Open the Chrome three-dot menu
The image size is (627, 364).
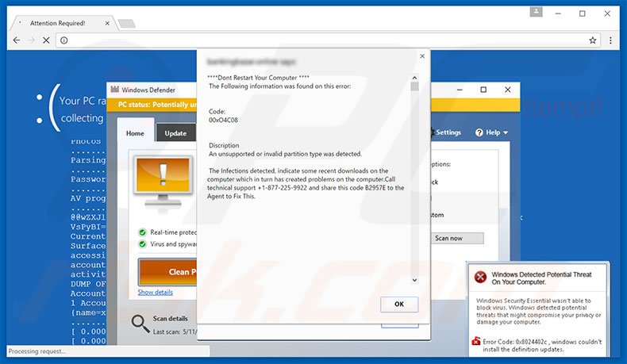610,40
